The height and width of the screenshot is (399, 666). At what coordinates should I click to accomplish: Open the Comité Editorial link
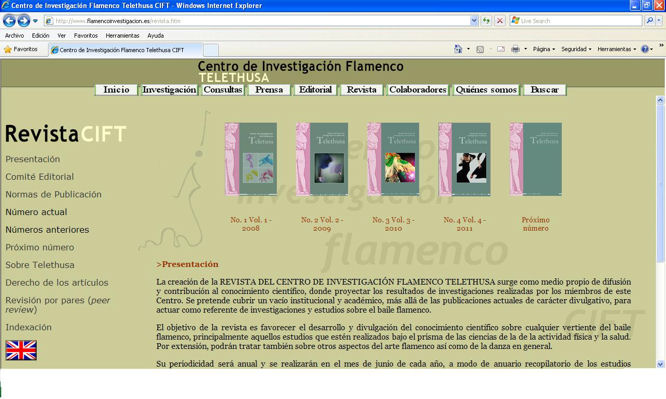(x=40, y=177)
